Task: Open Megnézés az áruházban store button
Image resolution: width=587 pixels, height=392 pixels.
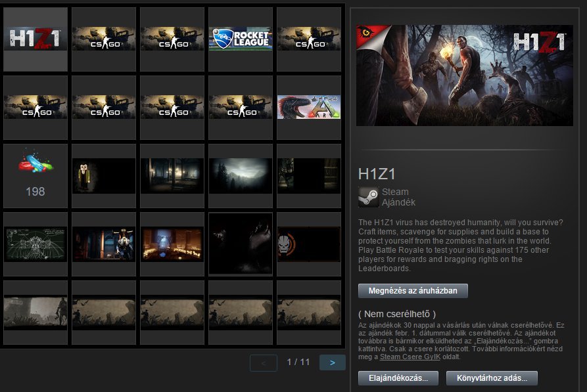Action: click(413, 291)
